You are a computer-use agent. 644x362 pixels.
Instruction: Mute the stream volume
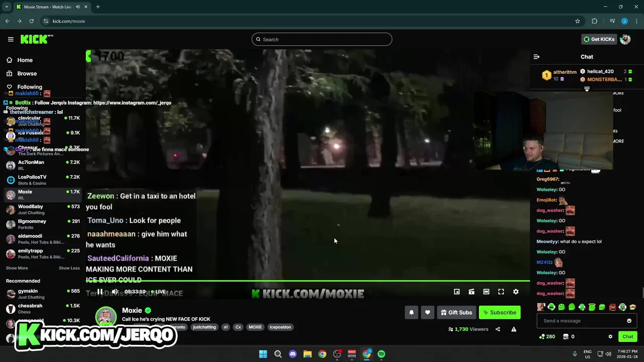pos(115,292)
